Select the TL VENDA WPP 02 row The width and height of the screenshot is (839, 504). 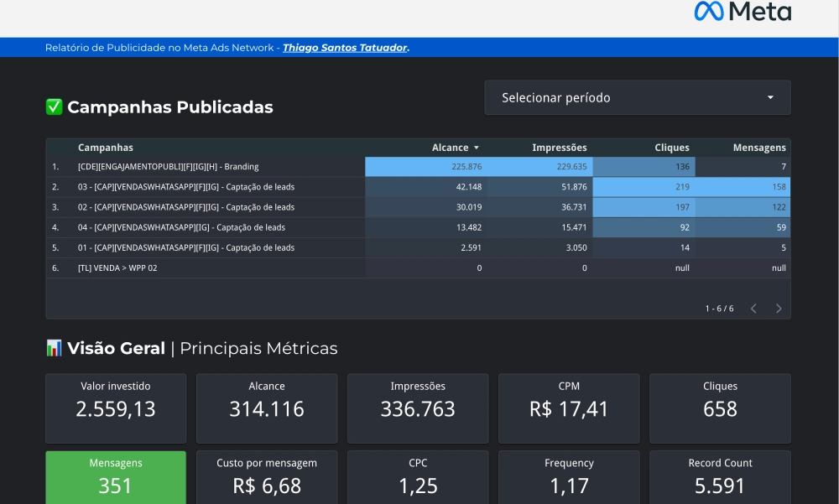pos(117,268)
